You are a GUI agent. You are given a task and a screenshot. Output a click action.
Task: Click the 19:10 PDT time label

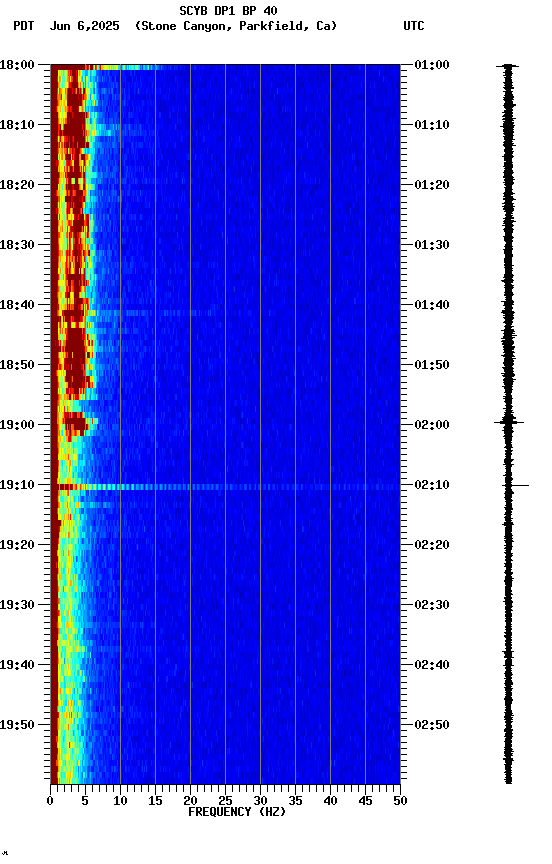point(17,485)
